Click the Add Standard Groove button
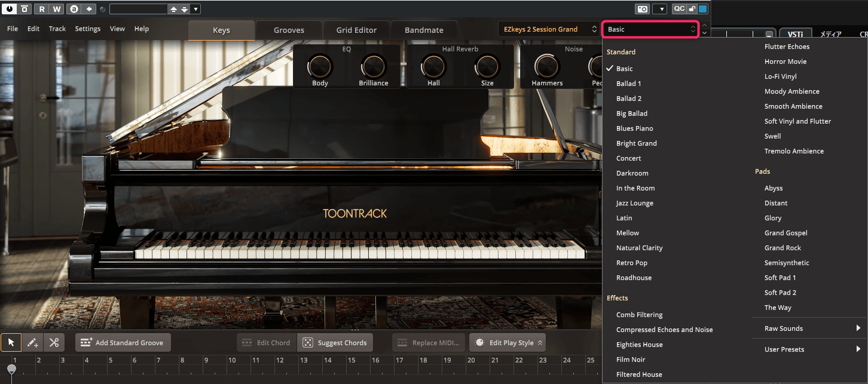868x384 pixels. tap(123, 342)
